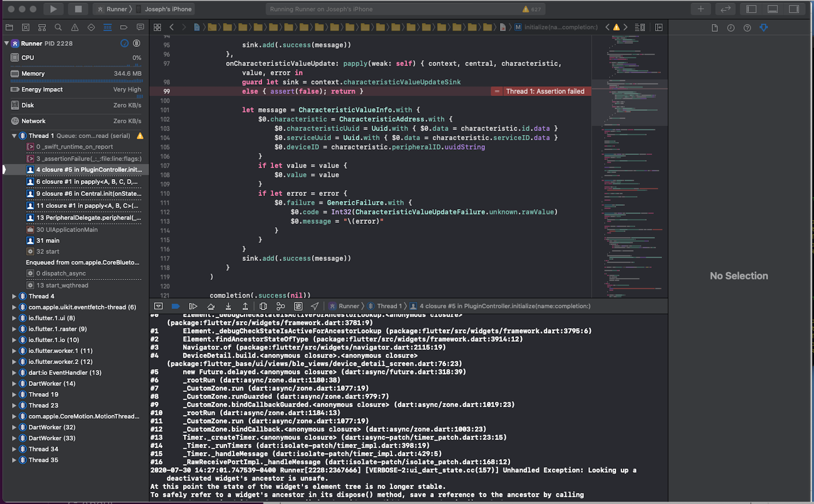This screenshot has height=504, width=814.
Task: Stop the running Runner app
Action: pos(78,9)
